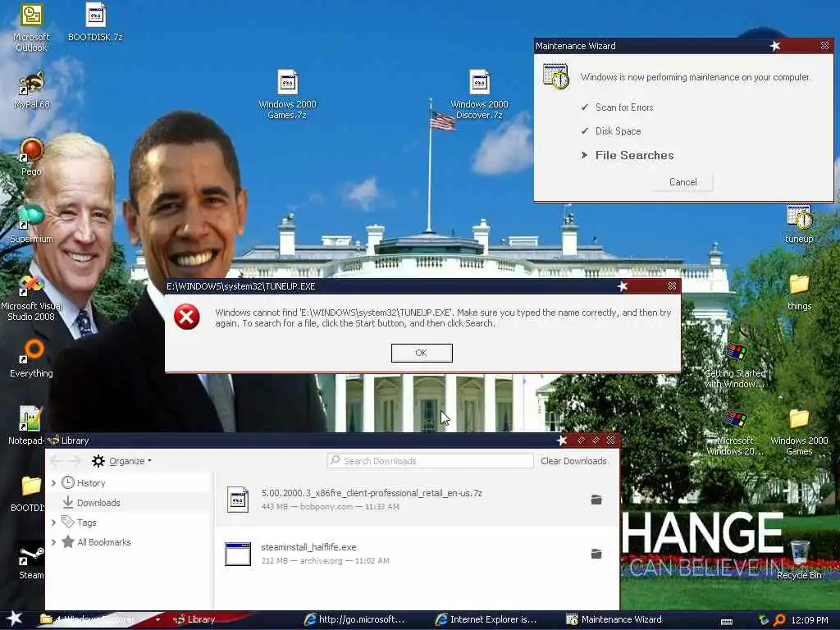Select History in the Library sidebar
Screen dimensions: 840x630
(91, 482)
